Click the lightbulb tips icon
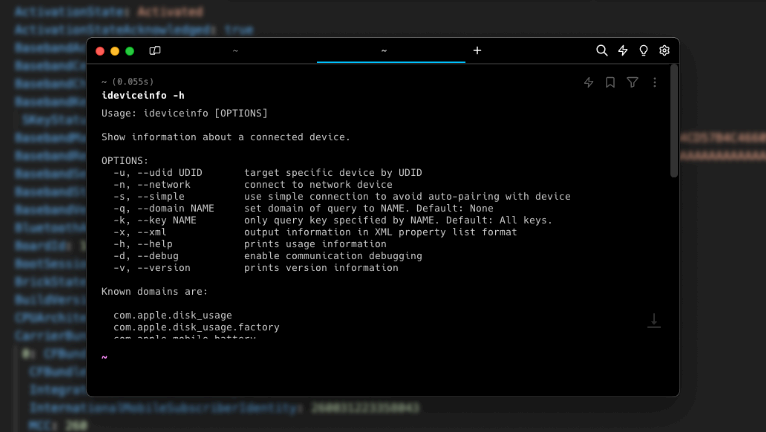The image size is (766, 432). 643,50
